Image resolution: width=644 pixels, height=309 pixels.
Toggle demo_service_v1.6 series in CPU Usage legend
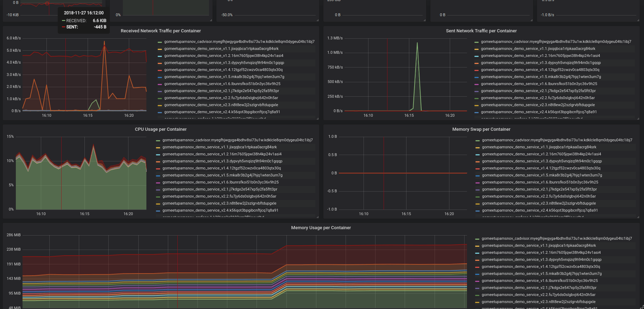click(x=221, y=182)
